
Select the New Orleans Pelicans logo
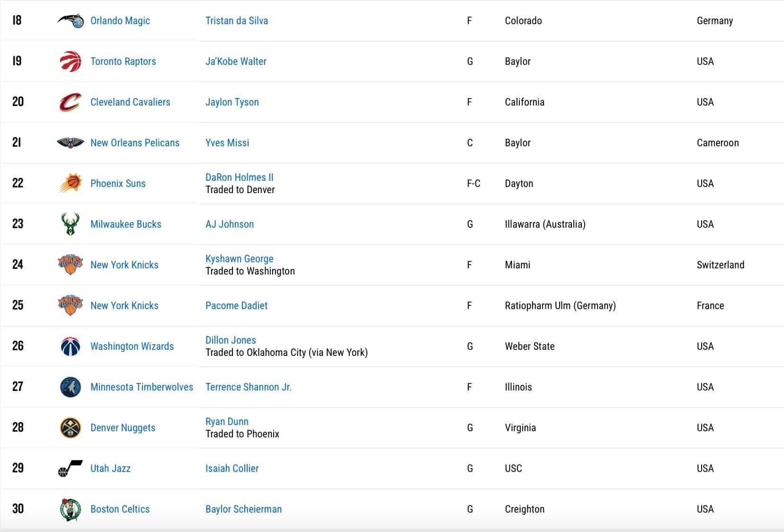coord(70,143)
